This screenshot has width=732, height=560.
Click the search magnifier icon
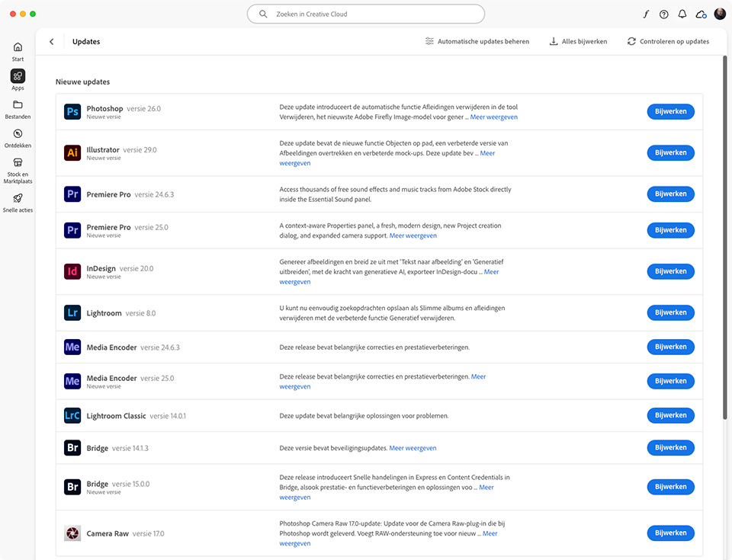[263, 14]
